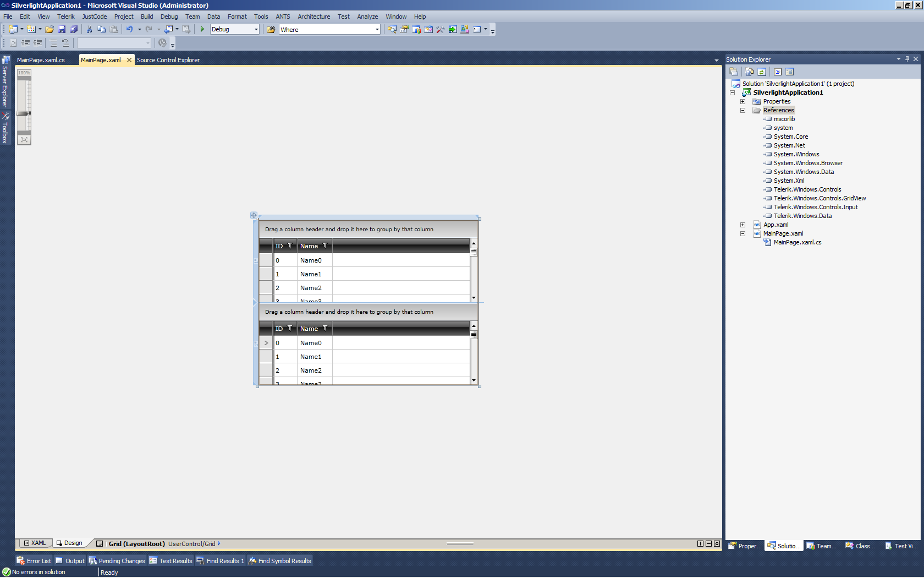The height and width of the screenshot is (578, 924).
Task: Switch to the MainPage.xaml.cs tab
Action: click(x=41, y=60)
